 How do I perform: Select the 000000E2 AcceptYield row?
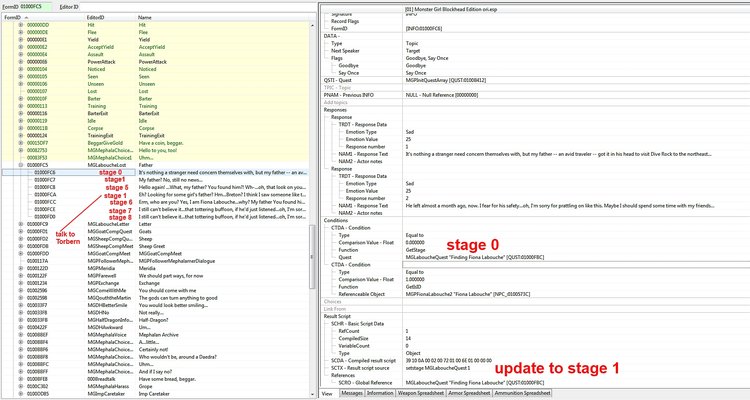pos(155,47)
